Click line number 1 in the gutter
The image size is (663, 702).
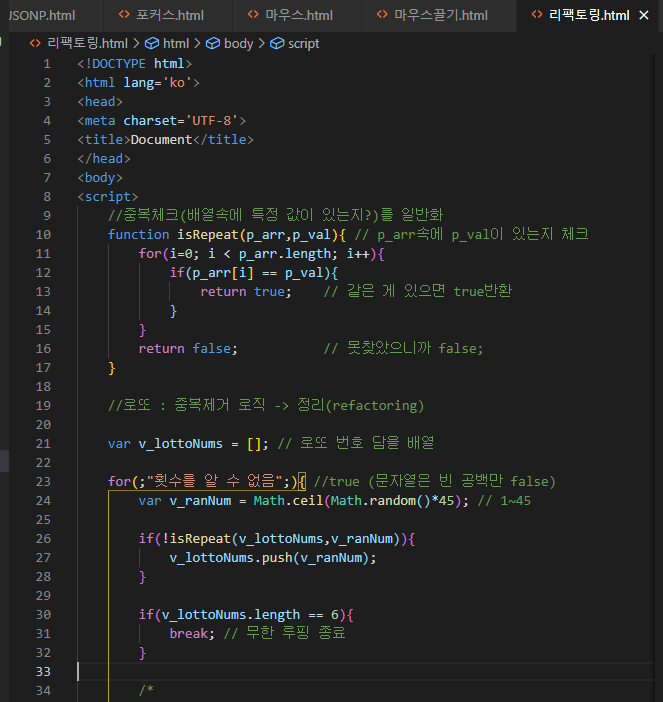click(47, 64)
